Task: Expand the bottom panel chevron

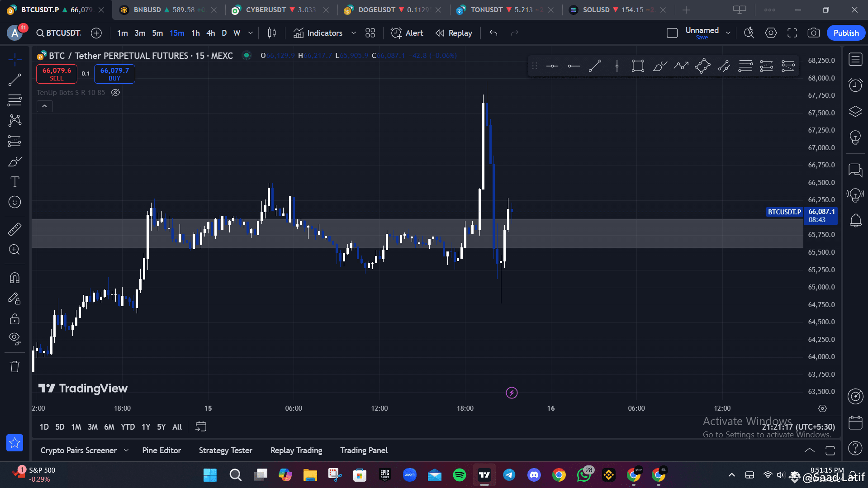Action: click(x=809, y=450)
